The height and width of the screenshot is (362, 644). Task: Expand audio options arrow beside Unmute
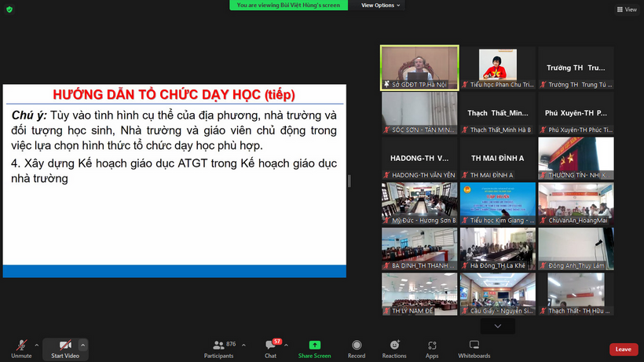(x=37, y=344)
